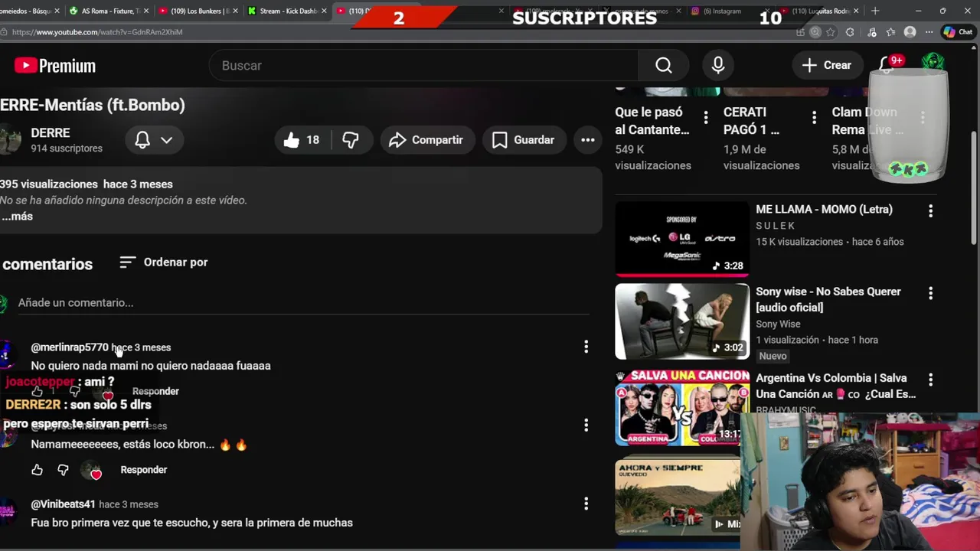Image resolution: width=980 pixels, height=551 pixels.
Task: Click the Buscar search field
Action: [423, 66]
